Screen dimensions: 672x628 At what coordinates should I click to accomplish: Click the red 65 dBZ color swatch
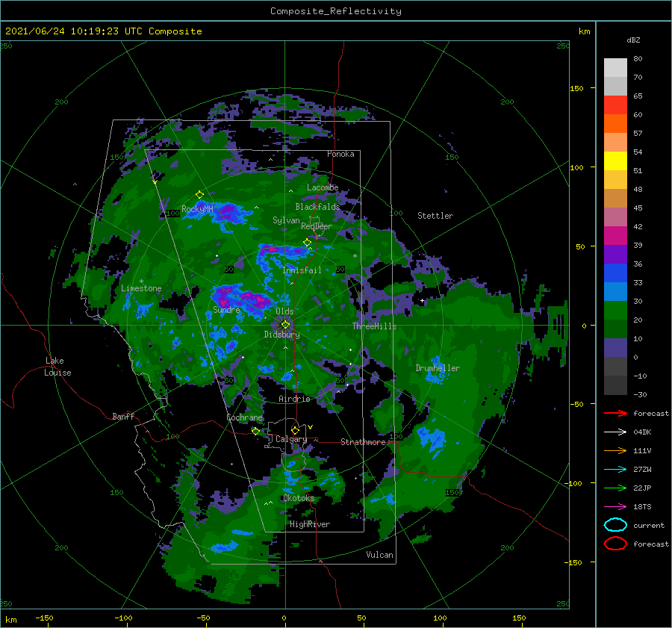pyautogui.click(x=615, y=105)
